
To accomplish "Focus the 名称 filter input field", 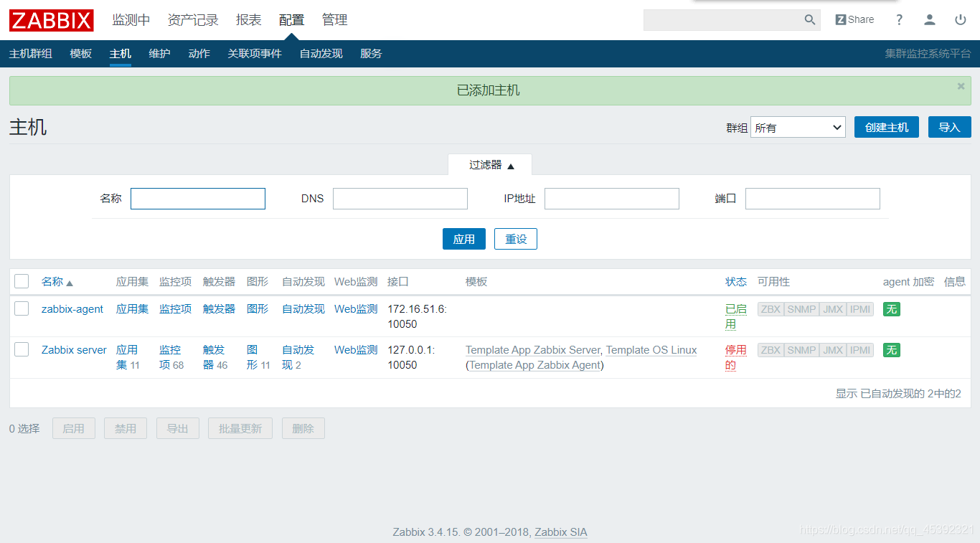I will tap(198, 199).
